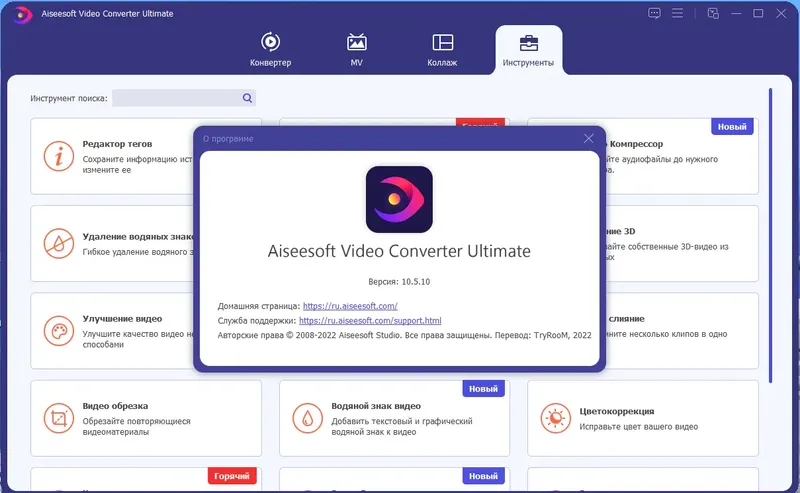Click the Видео обрезка crop icon
Image resolution: width=800 pixels, height=493 pixels.
tap(59, 418)
